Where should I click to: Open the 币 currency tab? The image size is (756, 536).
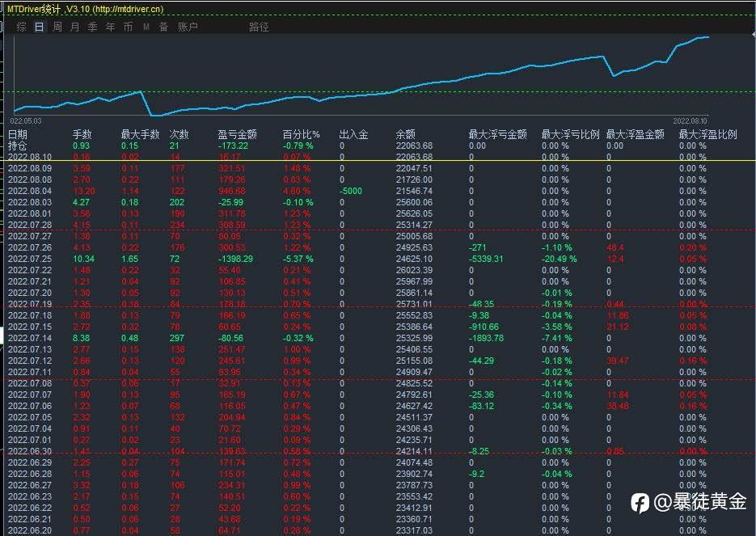(x=128, y=27)
